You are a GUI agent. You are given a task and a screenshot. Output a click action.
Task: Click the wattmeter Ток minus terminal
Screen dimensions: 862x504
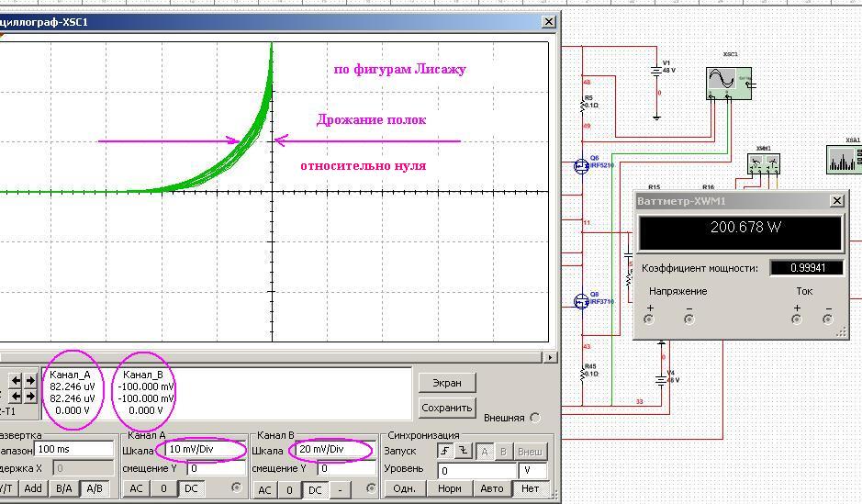click(828, 319)
